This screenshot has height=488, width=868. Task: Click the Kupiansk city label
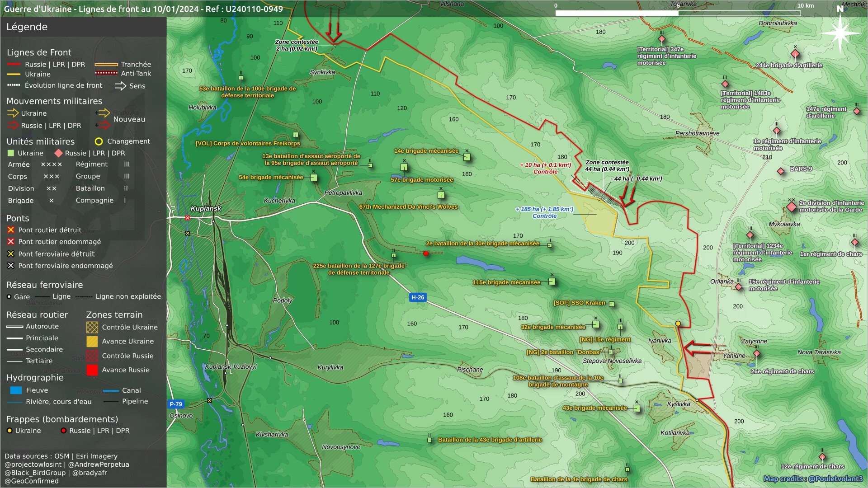pos(206,208)
